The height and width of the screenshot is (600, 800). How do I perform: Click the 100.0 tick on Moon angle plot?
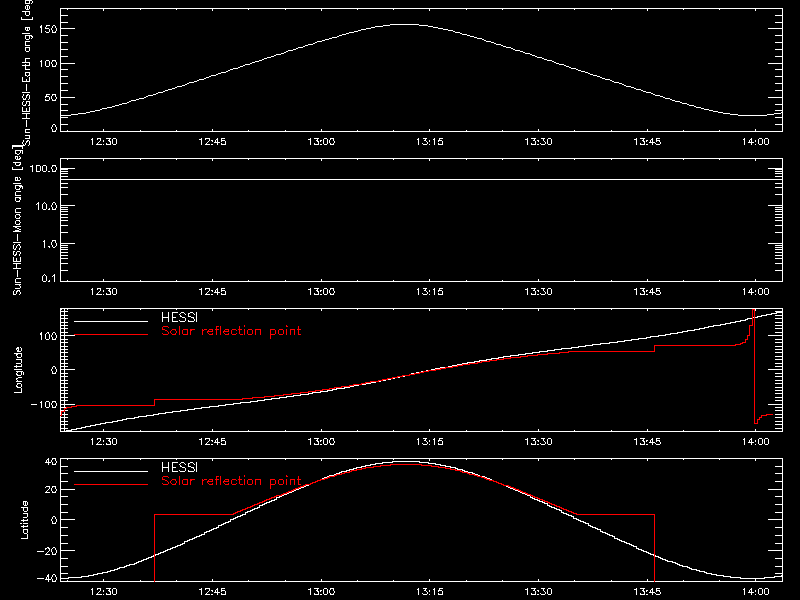click(43, 168)
